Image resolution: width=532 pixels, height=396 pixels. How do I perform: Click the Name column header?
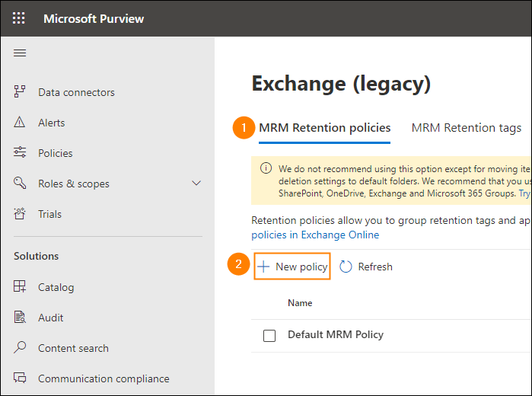[300, 302]
